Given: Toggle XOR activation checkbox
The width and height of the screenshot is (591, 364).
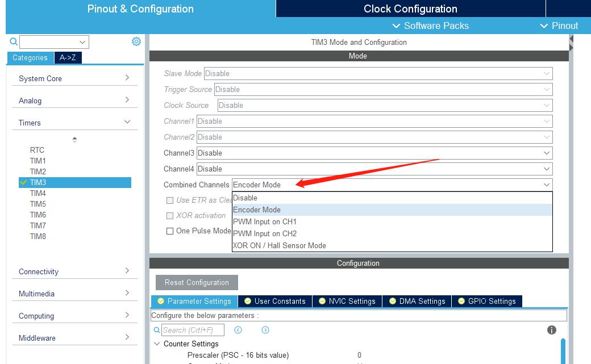Looking at the screenshot, I should 170,216.
